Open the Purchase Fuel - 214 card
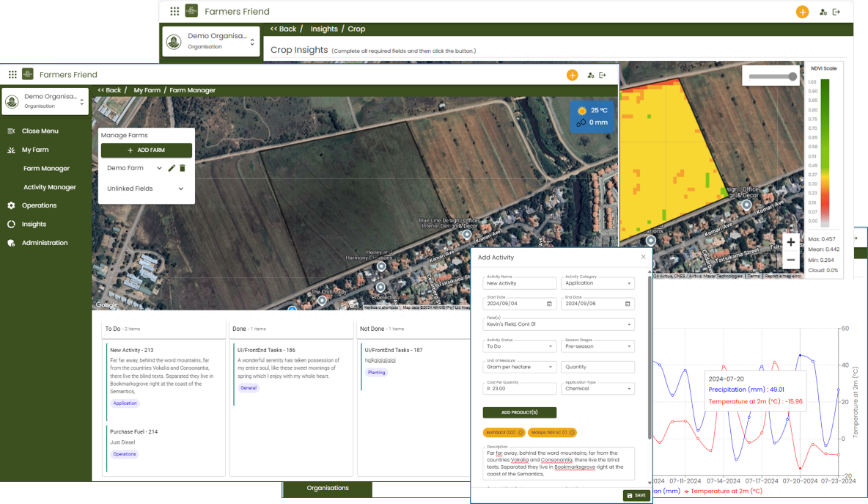868x504 pixels. 163,449
